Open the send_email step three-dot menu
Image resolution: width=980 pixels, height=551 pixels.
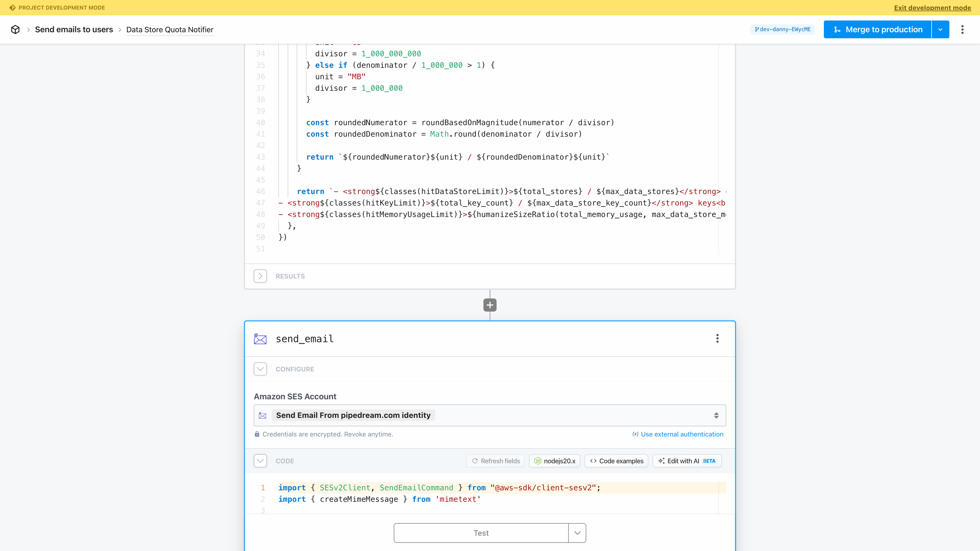click(717, 338)
